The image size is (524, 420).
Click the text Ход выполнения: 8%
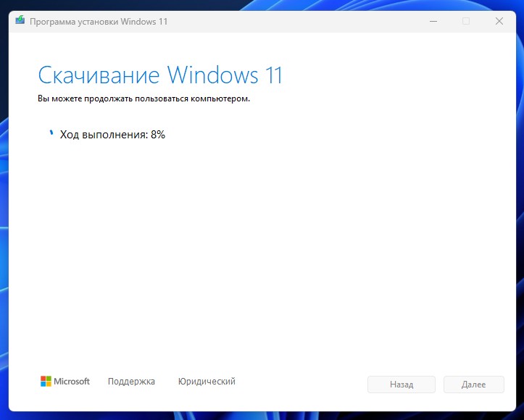point(112,135)
